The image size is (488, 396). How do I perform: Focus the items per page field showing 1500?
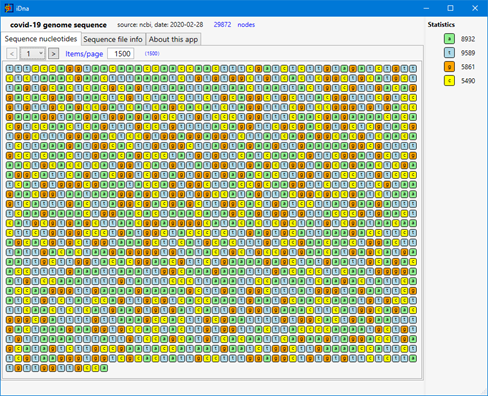click(121, 54)
